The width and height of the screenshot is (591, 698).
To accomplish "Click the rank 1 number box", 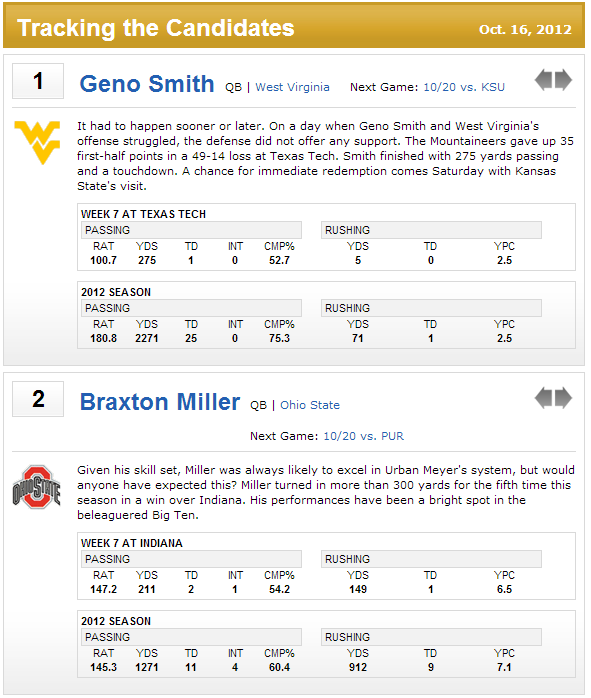I will 38,81.
